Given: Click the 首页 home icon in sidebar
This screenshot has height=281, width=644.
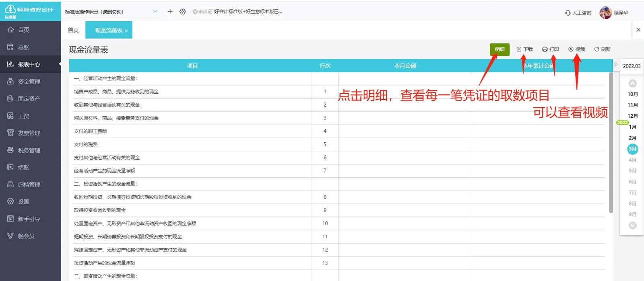Looking at the screenshot, I should [10, 30].
